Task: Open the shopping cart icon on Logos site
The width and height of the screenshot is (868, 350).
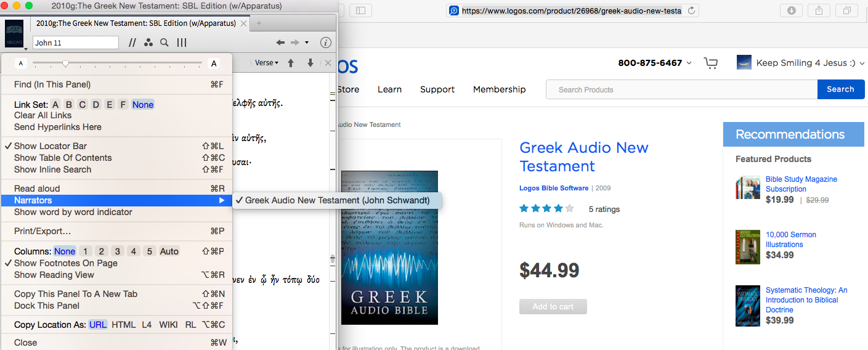Action: click(x=711, y=63)
